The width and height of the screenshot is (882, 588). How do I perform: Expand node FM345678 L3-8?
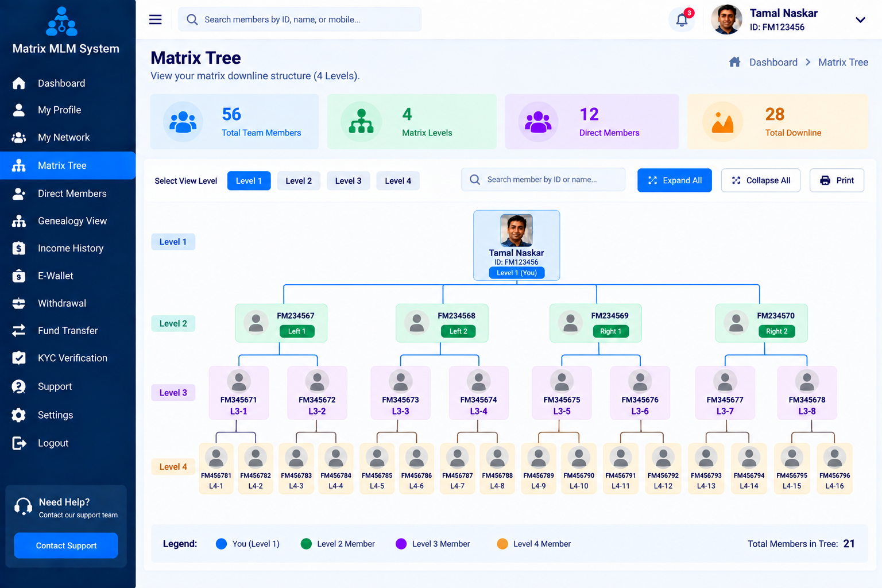pyautogui.click(x=807, y=393)
